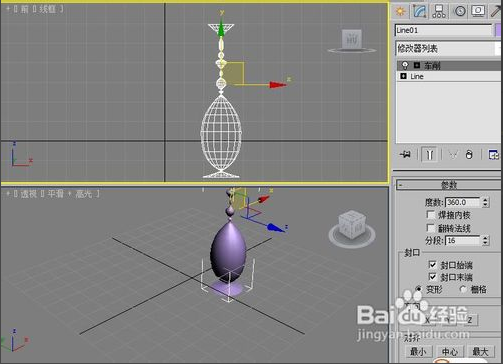
Task: Click Remove Modifier from stack icon
Action: pyautogui.click(x=469, y=155)
